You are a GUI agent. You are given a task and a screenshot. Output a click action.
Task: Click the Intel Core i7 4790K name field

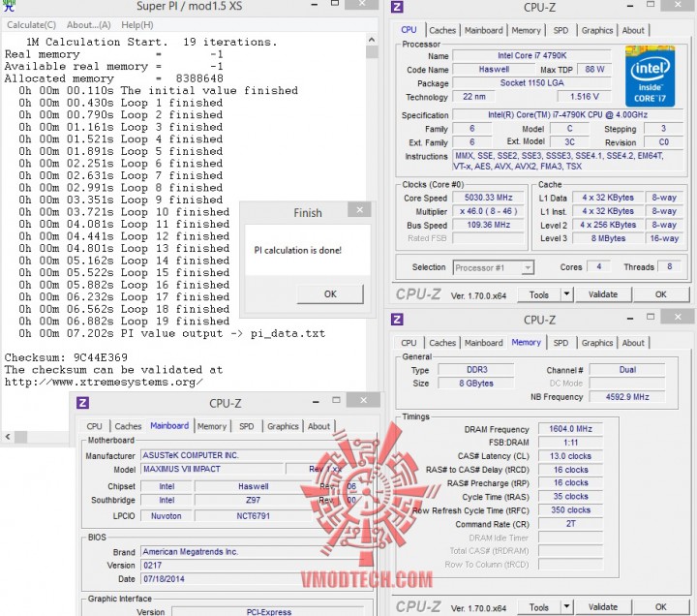point(531,55)
